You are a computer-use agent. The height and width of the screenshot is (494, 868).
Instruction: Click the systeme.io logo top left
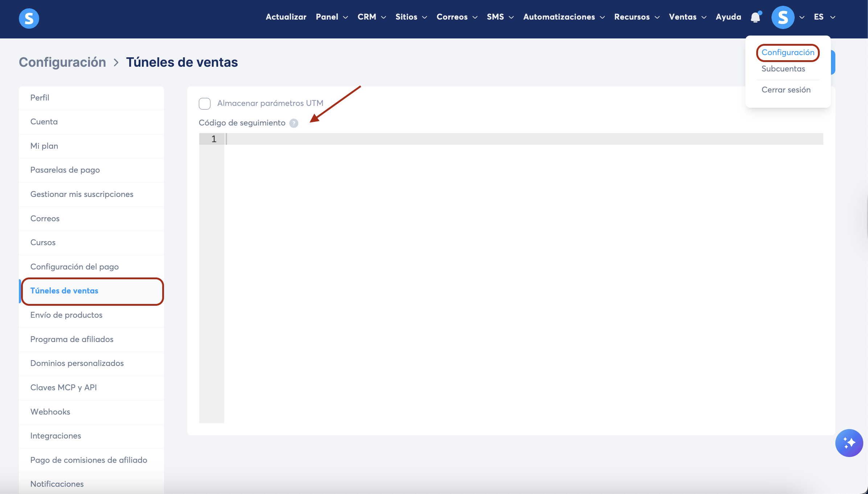(29, 18)
